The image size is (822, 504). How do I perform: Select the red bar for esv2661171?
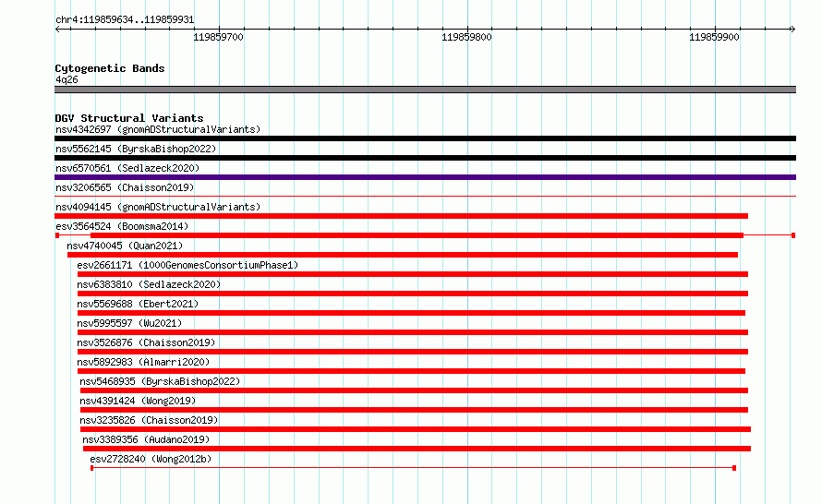[x=413, y=274]
